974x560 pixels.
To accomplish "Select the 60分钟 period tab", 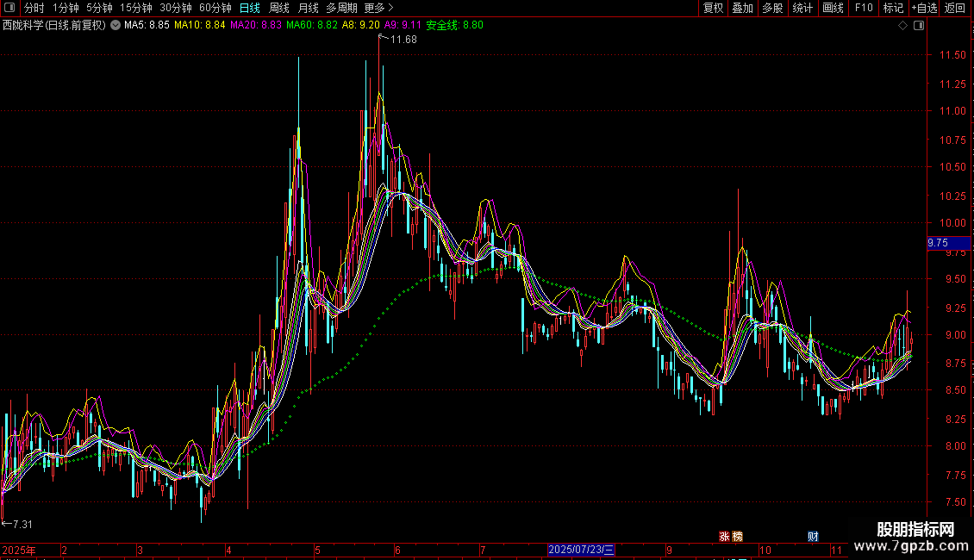I will [215, 8].
